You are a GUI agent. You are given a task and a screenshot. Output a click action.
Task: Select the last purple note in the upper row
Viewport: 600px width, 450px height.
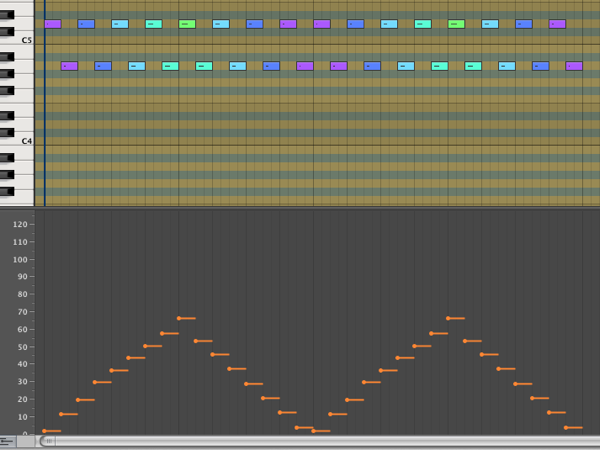point(558,24)
